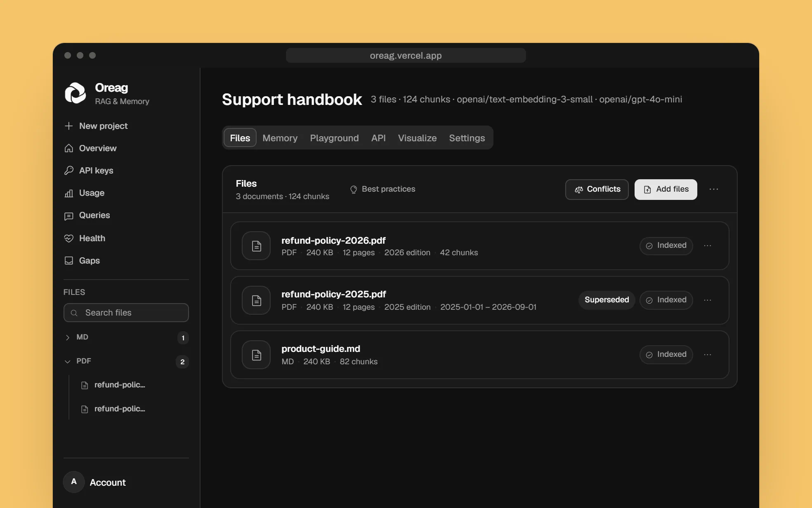Open the Visualize tab
Screen dimensions: 812x508
click(417, 138)
